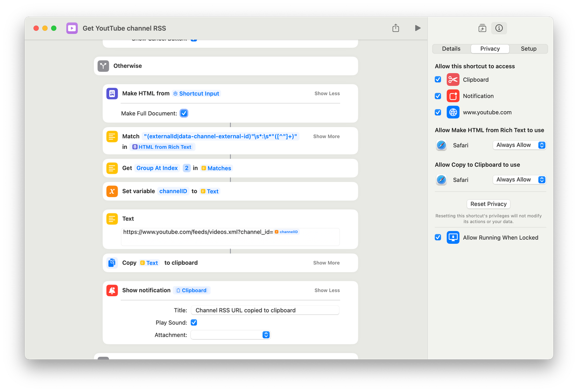Image resolution: width=578 pixels, height=392 pixels.
Task: Switch to the Details tab
Action: [x=451, y=48]
